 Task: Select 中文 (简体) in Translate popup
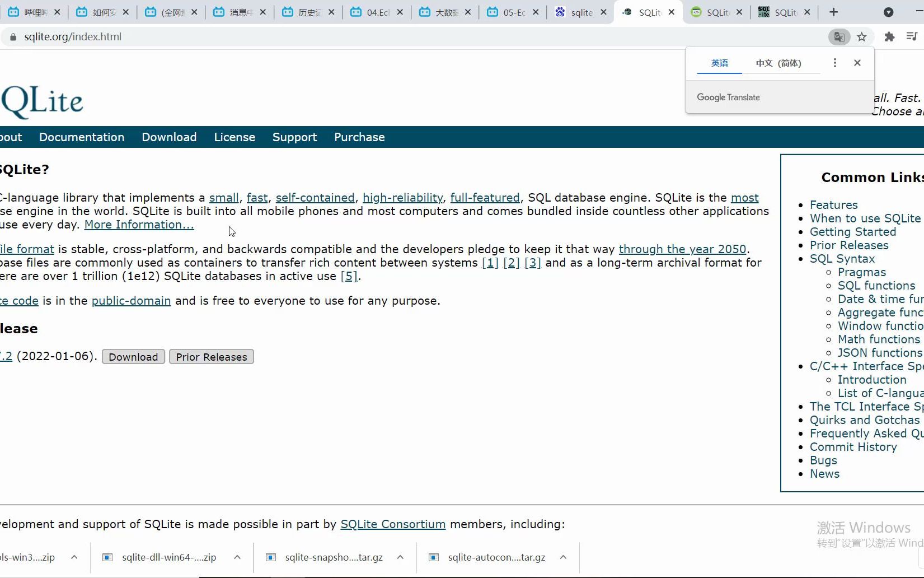click(x=778, y=63)
